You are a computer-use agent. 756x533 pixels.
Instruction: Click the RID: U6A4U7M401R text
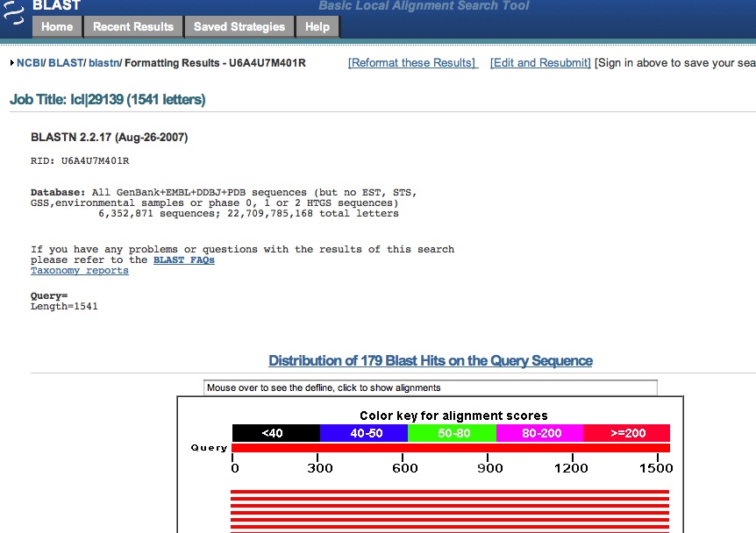(80, 161)
